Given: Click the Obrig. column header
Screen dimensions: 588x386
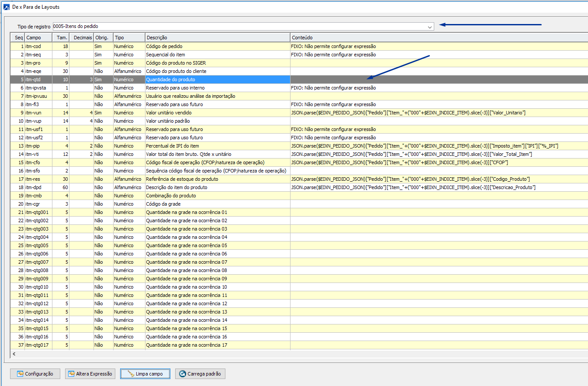Looking at the screenshot, I should coord(103,38).
